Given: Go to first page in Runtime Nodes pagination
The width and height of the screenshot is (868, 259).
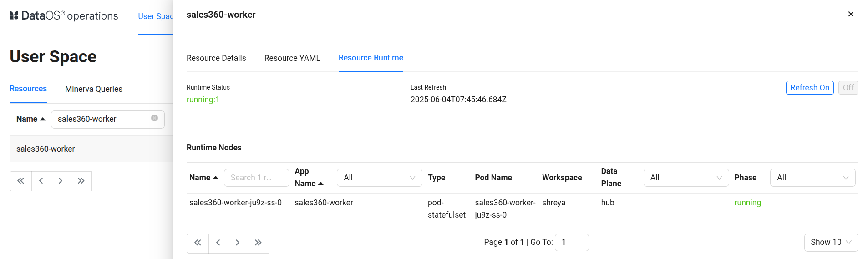Looking at the screenshot, I should [x=198, y=243].
